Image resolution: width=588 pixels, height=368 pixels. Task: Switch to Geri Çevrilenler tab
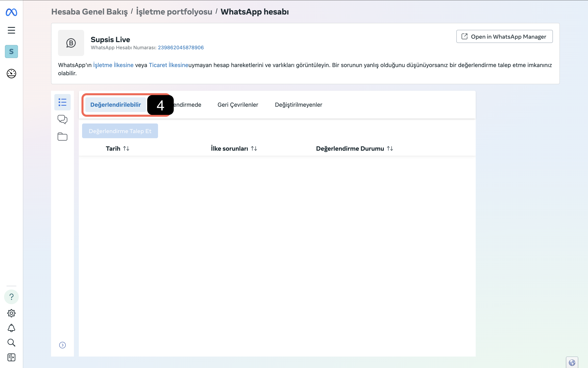point(238,105)
